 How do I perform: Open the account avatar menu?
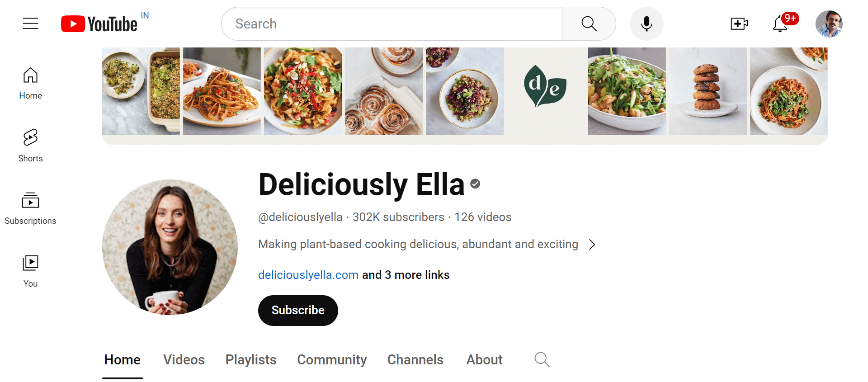pyautogui.click(x=829, y=24)
